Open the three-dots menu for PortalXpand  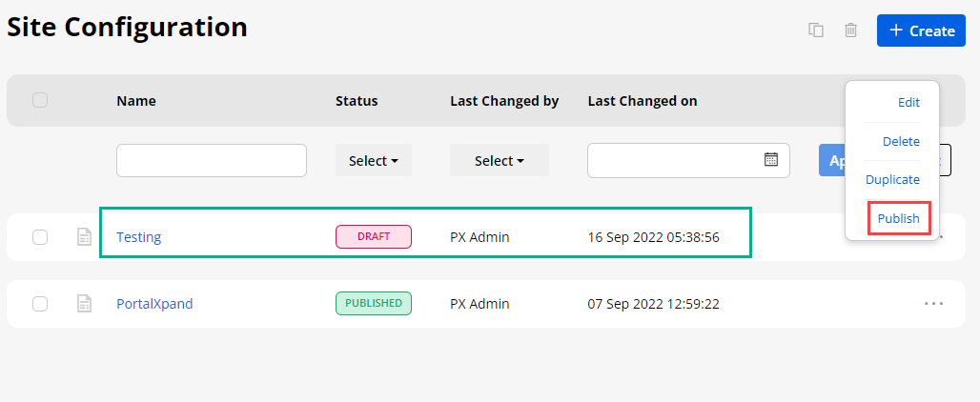[933, 304]
